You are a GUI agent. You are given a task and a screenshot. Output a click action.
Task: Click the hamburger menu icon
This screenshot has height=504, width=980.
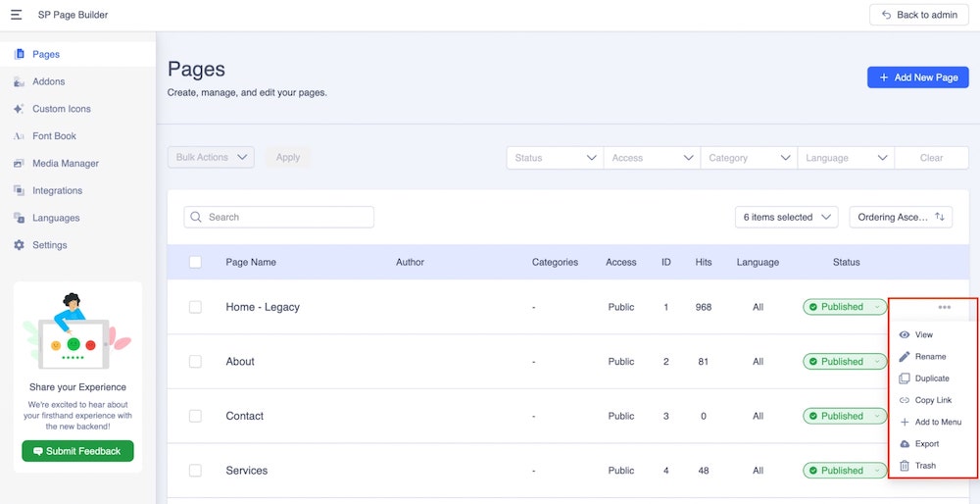tap(16, 15)
